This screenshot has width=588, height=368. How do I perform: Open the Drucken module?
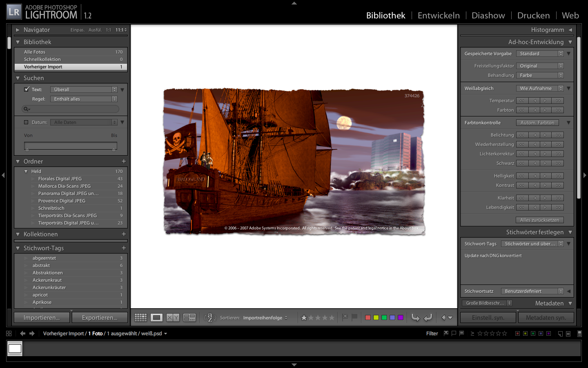pos(533,16)
